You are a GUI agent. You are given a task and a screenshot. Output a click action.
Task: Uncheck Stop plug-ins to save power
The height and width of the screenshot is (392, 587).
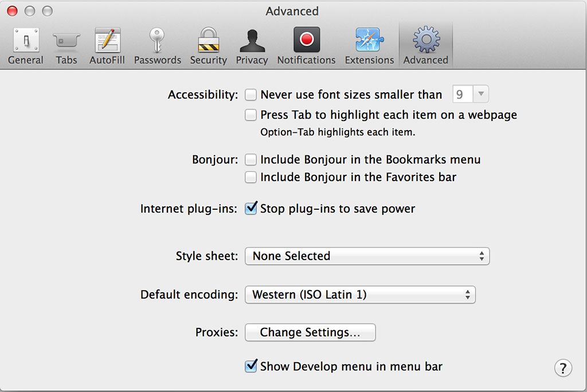click(251, 209)
